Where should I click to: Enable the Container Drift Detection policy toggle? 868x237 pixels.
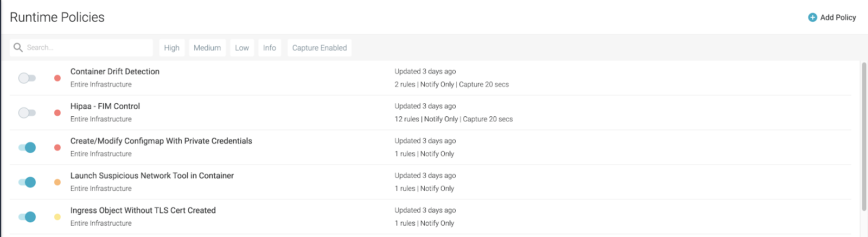click(x=27, y=78)
